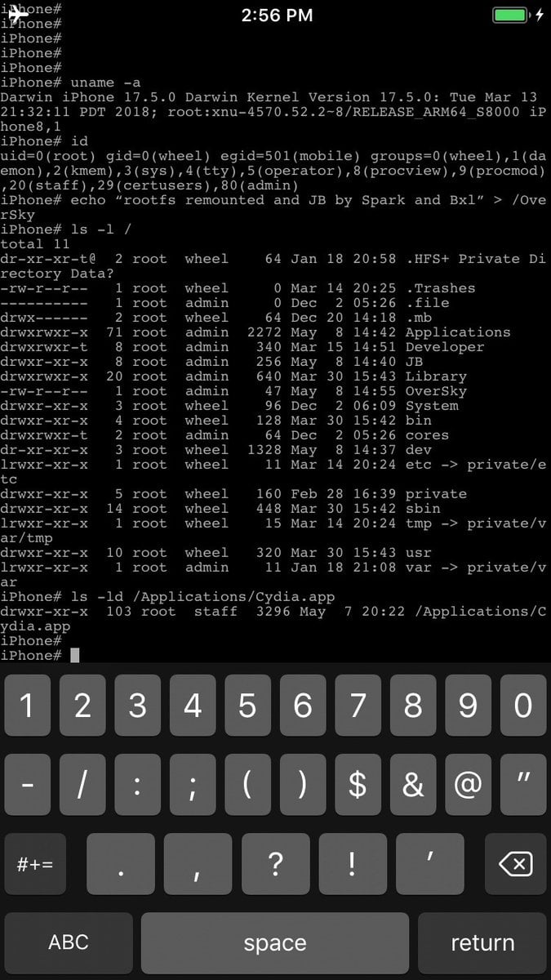The height and width of the screenshot is (980, 551).
Task: Tap the backspace delete key
Action: tap(515, 863)
